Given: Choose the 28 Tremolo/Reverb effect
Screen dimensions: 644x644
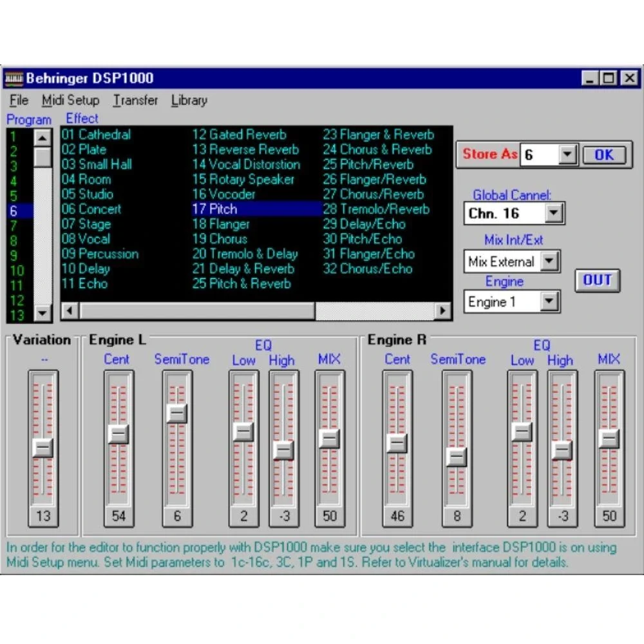Looking at the screenshot, I should pyautogui.click(x=376, y=209).
